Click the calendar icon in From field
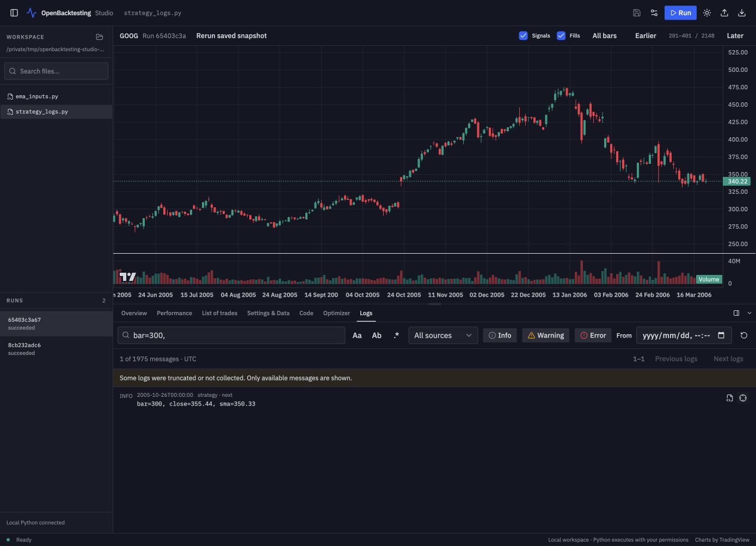756x546 pixels. [x=721, y=335]
